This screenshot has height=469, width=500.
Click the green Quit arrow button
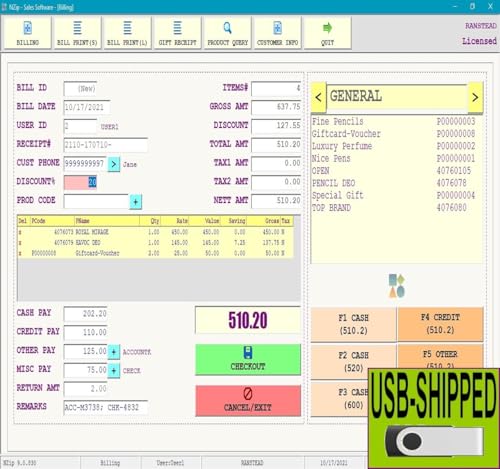pyautogui.click(x=327, y=33)
